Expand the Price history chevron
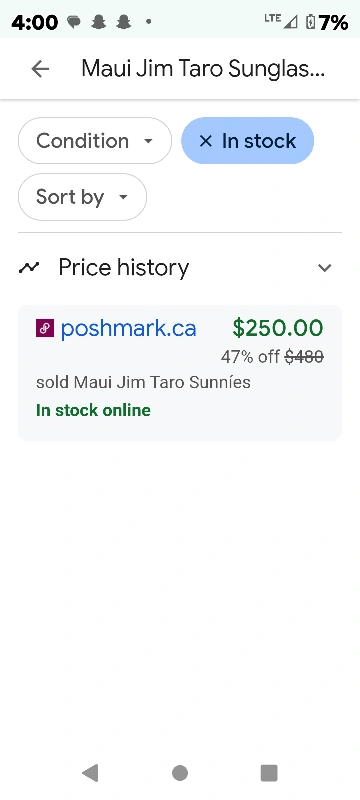Image resolution: width=360 pixels, height=800 pixels. tap(325, 267)
